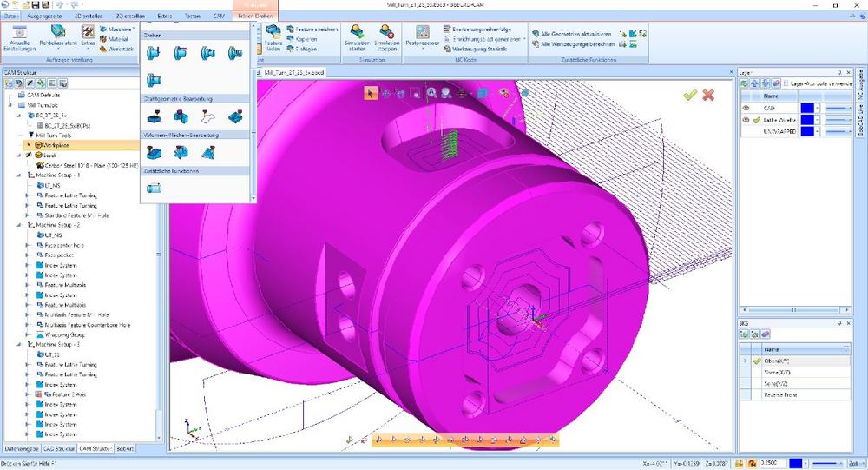Switch to the BobArt bottom tab

tap(125, 449)
